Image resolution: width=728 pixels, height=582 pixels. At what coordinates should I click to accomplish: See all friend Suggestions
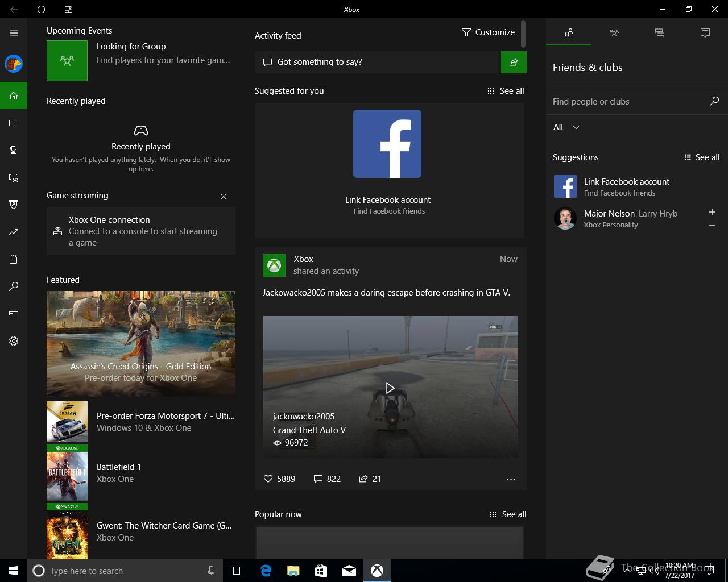pos(702,157)
